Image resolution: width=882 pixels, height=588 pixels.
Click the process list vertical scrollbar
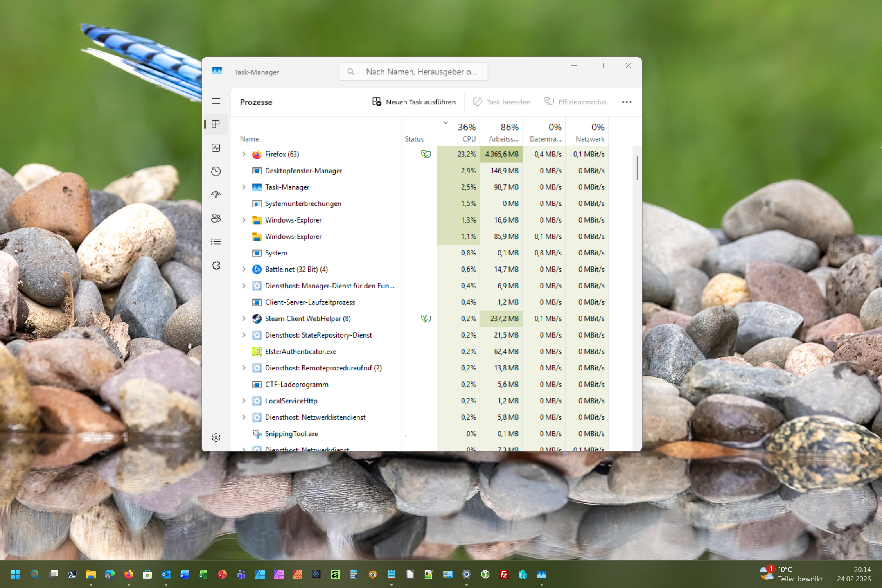tap(637, 168)
